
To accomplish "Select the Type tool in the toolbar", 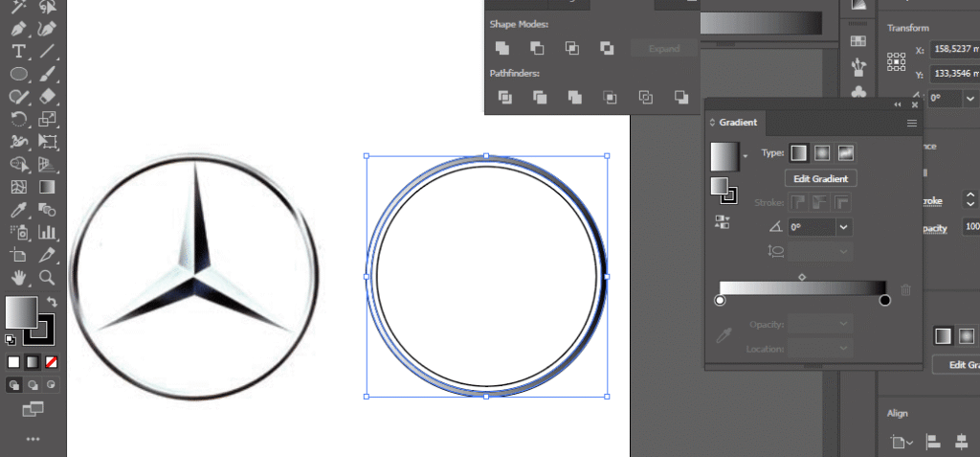I will [18, 52].
